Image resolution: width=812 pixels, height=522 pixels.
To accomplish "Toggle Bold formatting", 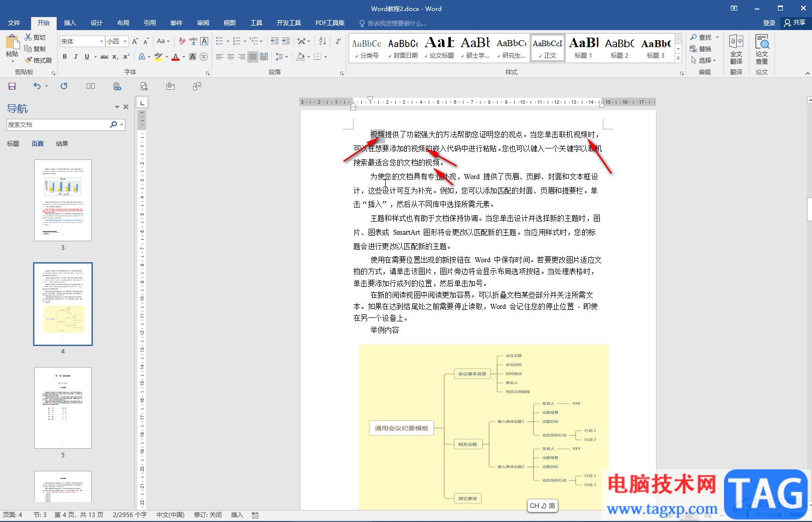I will 65,57.
